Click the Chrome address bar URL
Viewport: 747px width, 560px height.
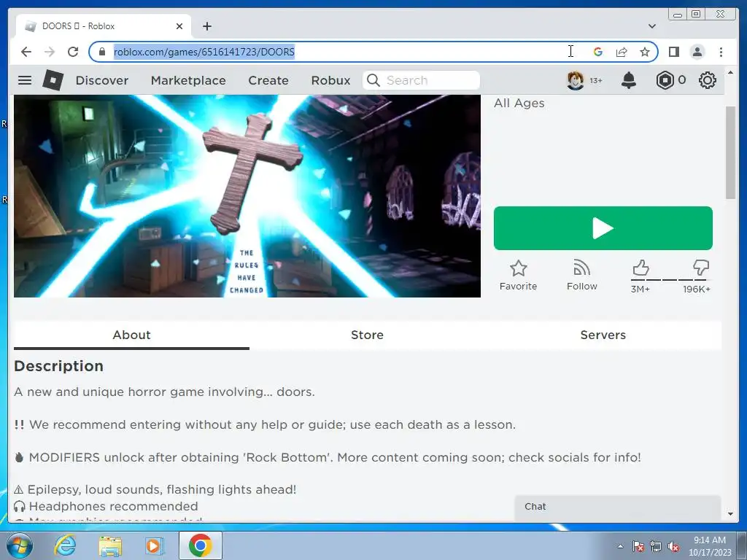(204, 52)
